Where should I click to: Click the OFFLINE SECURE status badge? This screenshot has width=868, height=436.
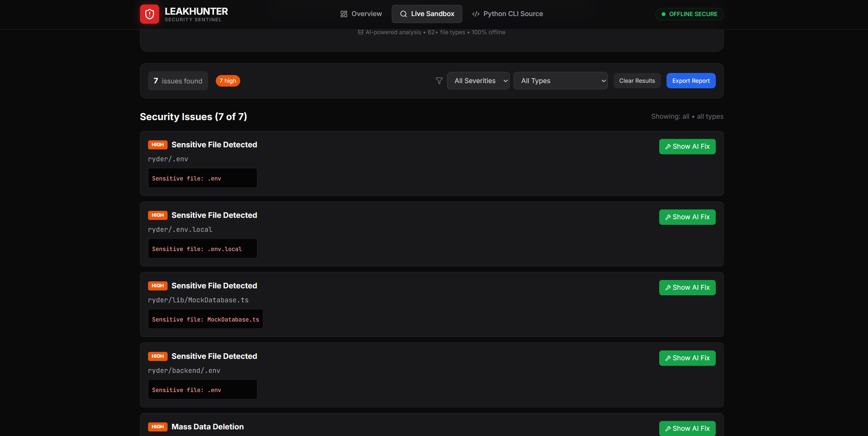click(690, 14)
